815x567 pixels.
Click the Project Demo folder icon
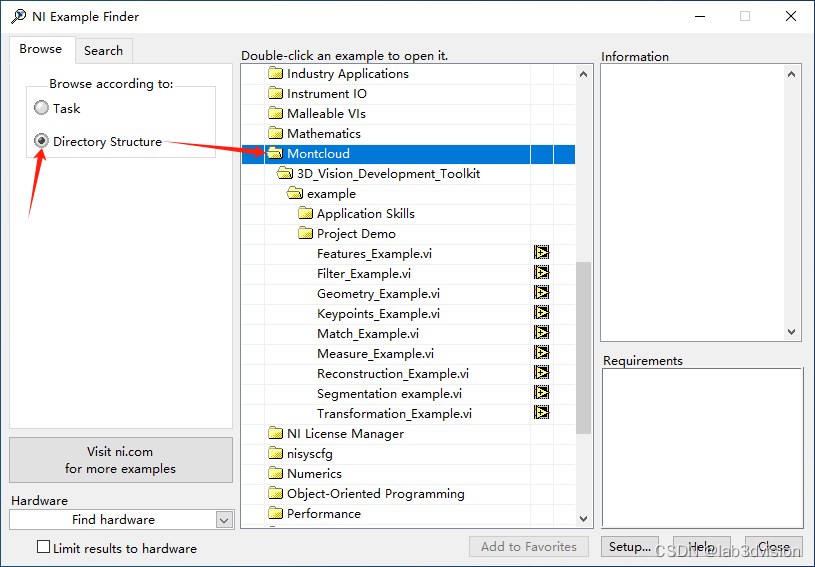point(306,233)
